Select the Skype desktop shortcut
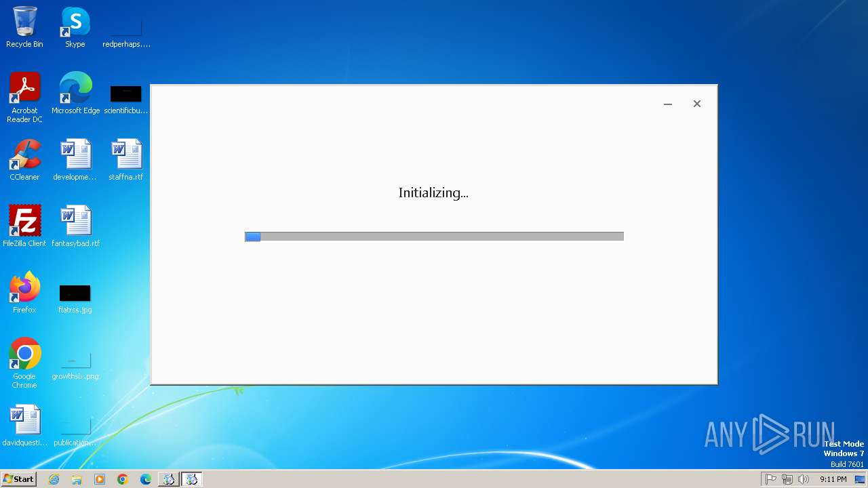The image size is (868, 488). click(x=75, y=27)
